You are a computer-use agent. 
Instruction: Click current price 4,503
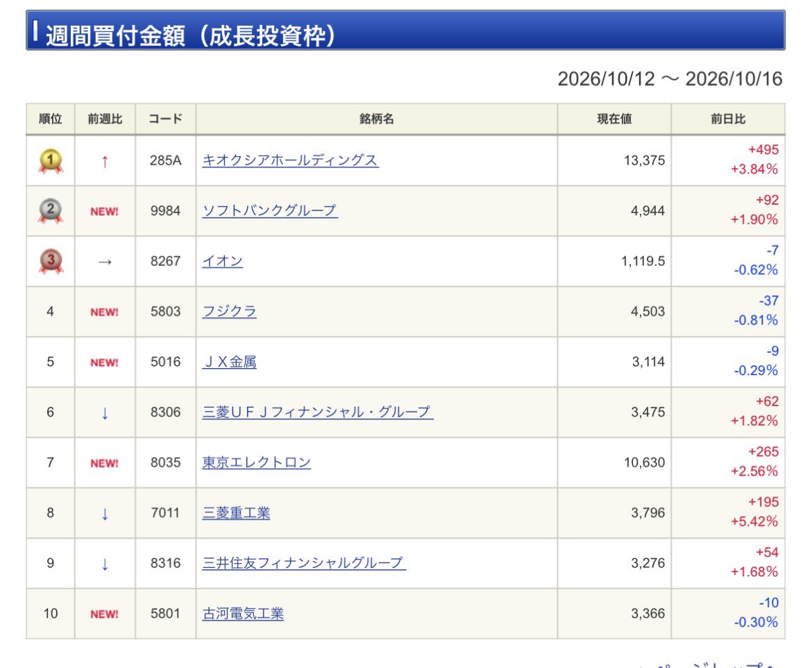coord(648,312)
